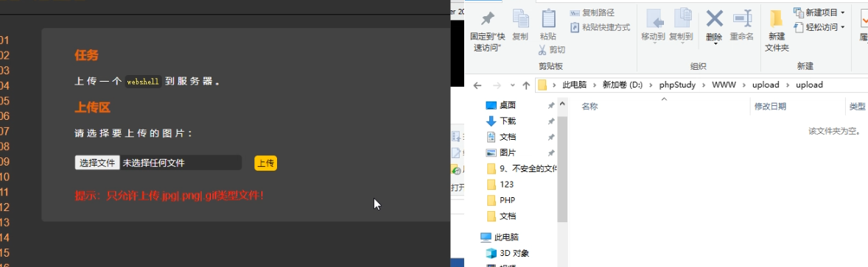This screenshot has width=868, height=267.
Task: Click the webshell code label
Action: pos(143,81)
